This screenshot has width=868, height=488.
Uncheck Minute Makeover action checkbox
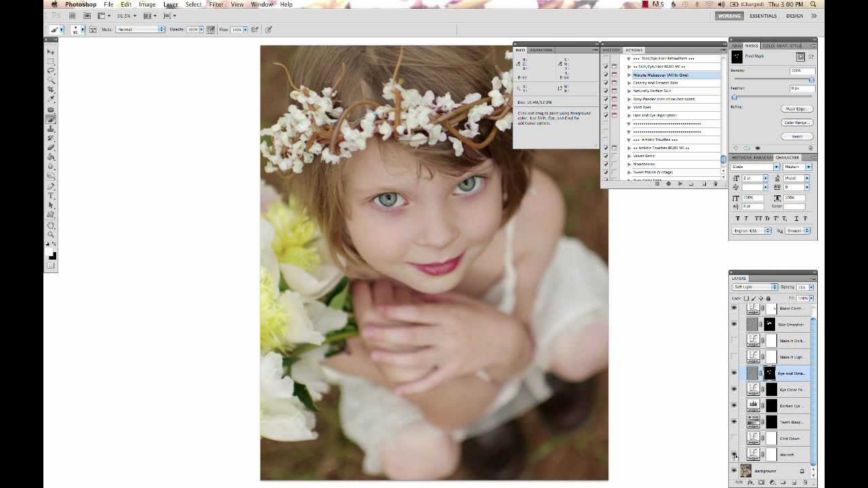point(606,75)
